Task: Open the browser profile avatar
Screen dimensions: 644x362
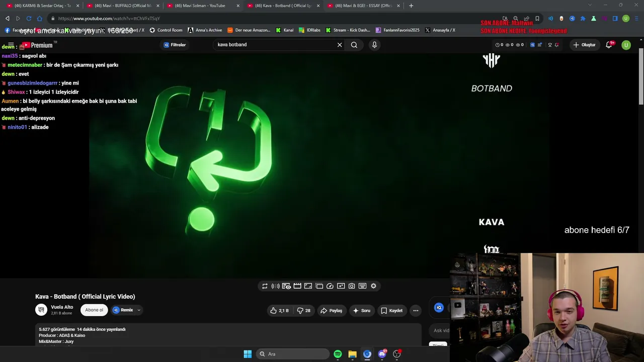Action: (626, 19)
